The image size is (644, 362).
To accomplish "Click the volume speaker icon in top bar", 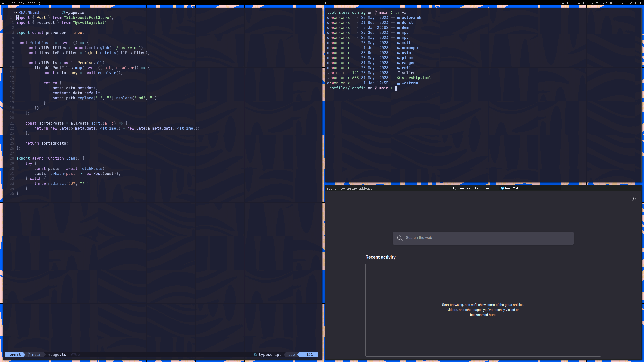I will [x=611, y=3].
